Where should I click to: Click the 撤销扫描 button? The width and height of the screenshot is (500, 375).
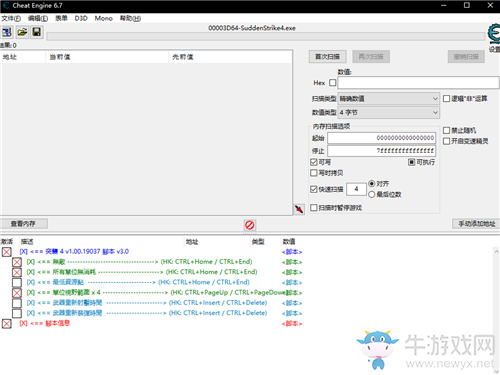point(466,57)
